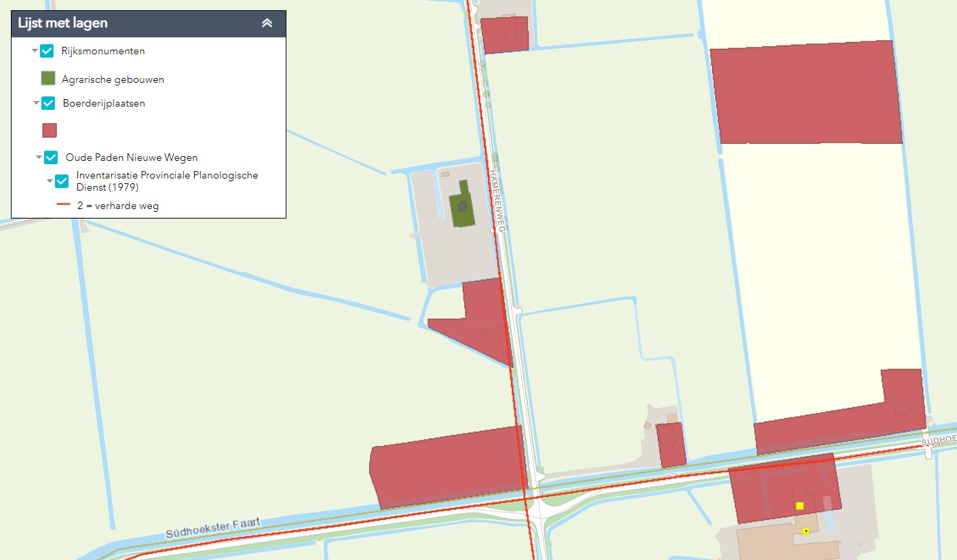Click the yellow marker with a black dot
Image resolution: width=957 pixels, height=560 pixels.
806,531
